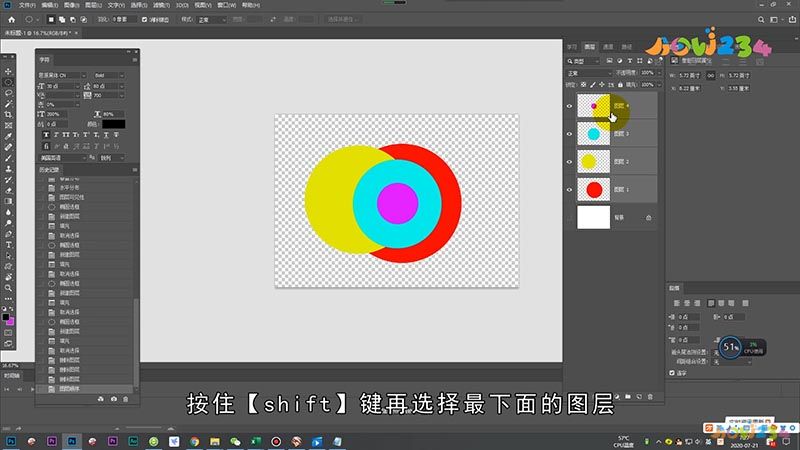The height and width of the screenshot is (450, 800).
Task: Click the Home icon in the options bar
Action: tap(12, 19)
